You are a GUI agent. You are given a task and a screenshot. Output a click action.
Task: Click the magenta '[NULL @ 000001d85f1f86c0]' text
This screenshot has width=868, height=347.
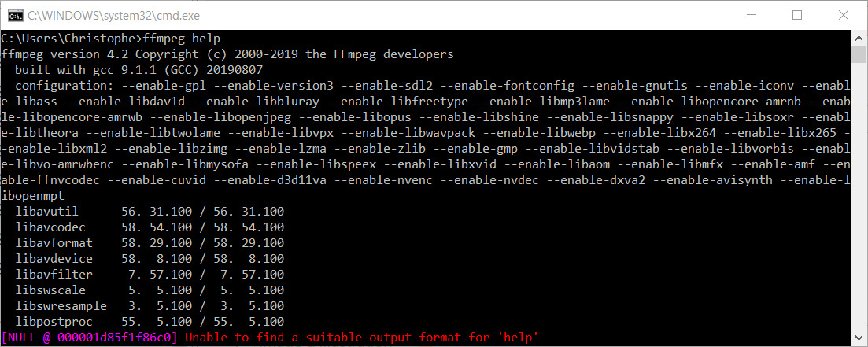pyautogui.click(x=90, y=338)
